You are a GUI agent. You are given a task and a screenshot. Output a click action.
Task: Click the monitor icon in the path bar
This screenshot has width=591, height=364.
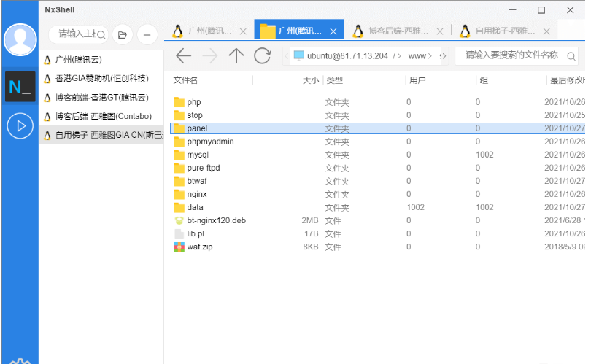299,55
